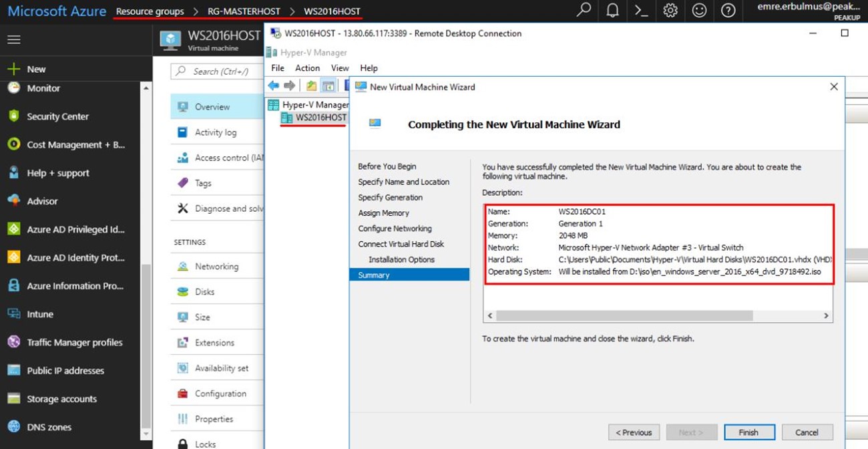
Task: Click the feedback smiley icon
Action: coord(699,11)
